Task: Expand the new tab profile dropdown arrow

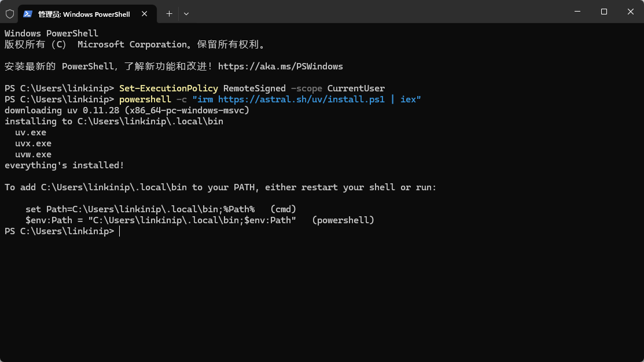Action: click(x=186, y=14)
